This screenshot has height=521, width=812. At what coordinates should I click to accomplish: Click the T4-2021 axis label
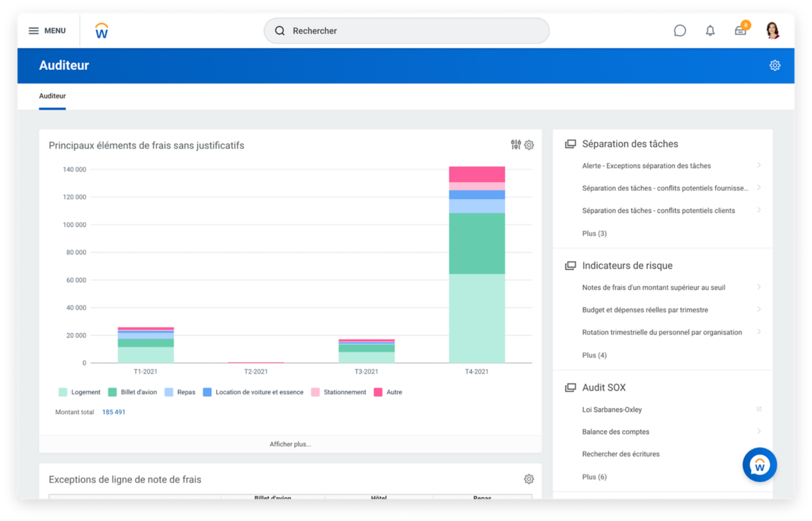[477, 372]
